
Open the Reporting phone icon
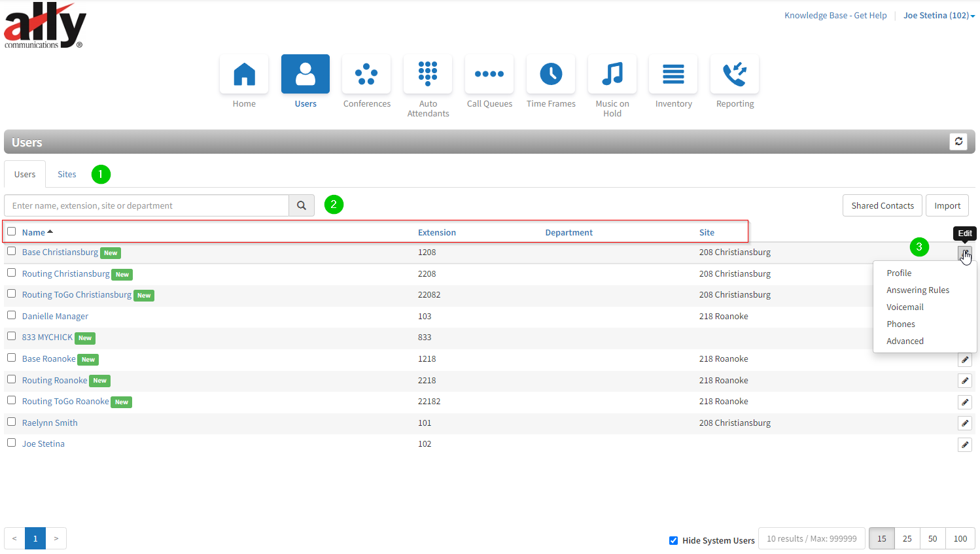pos(735,74)
